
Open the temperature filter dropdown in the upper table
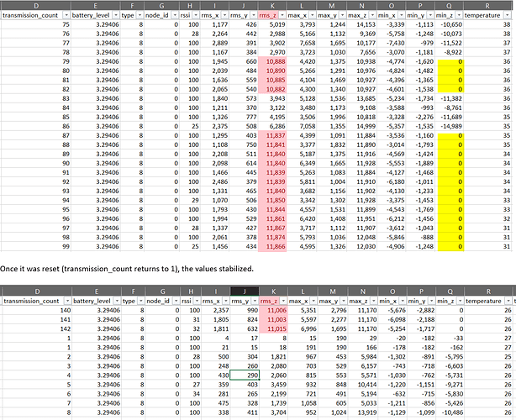pos(508,15)
